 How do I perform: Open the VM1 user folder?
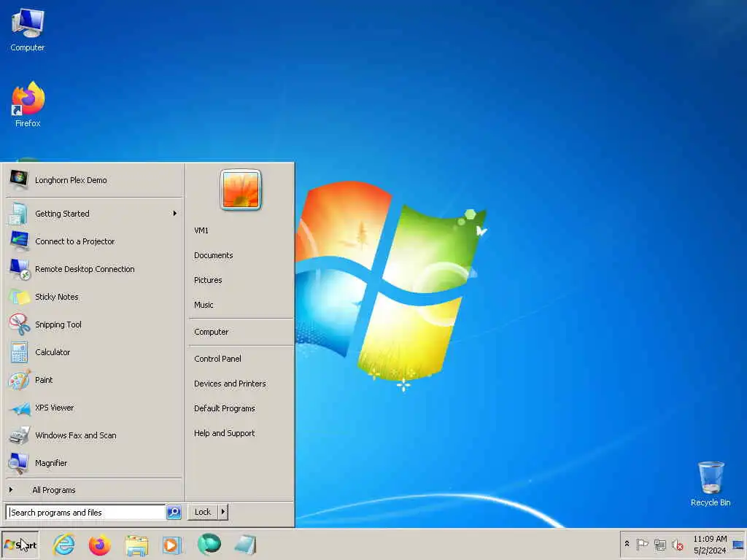[201, 230]
